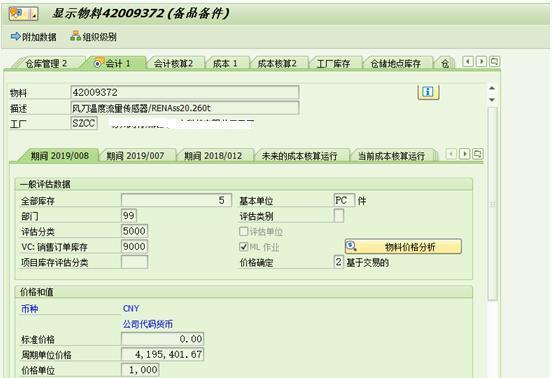This screenshot has width=552, height=378.
Task: Open the main tab list icon
Action: [x=494, y=62]
